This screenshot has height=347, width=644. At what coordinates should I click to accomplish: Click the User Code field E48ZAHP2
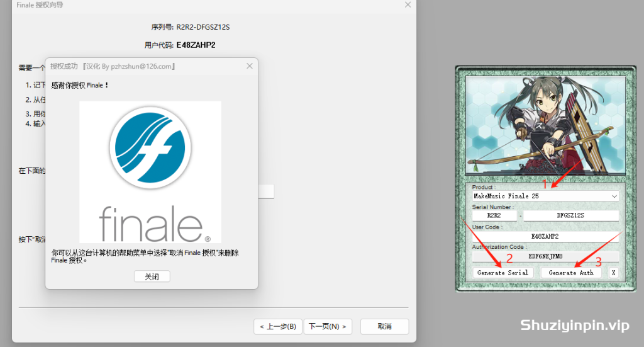click(545, 236)
